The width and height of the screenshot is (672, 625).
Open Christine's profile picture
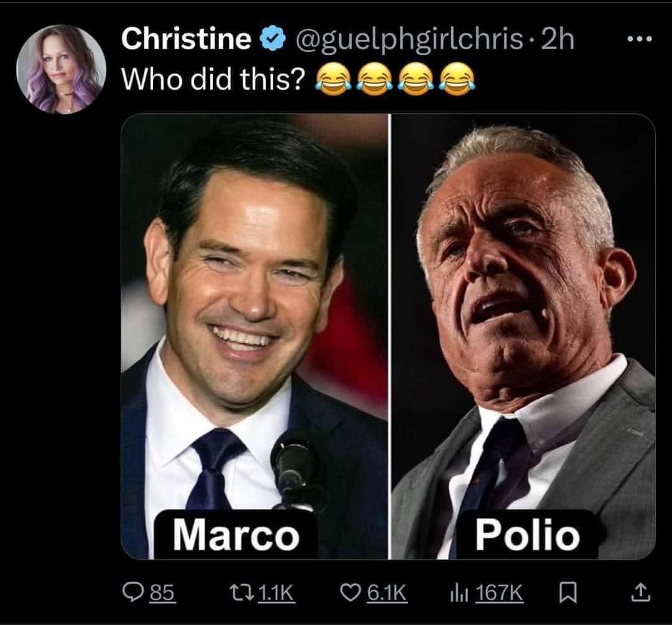tap(61, 69)
